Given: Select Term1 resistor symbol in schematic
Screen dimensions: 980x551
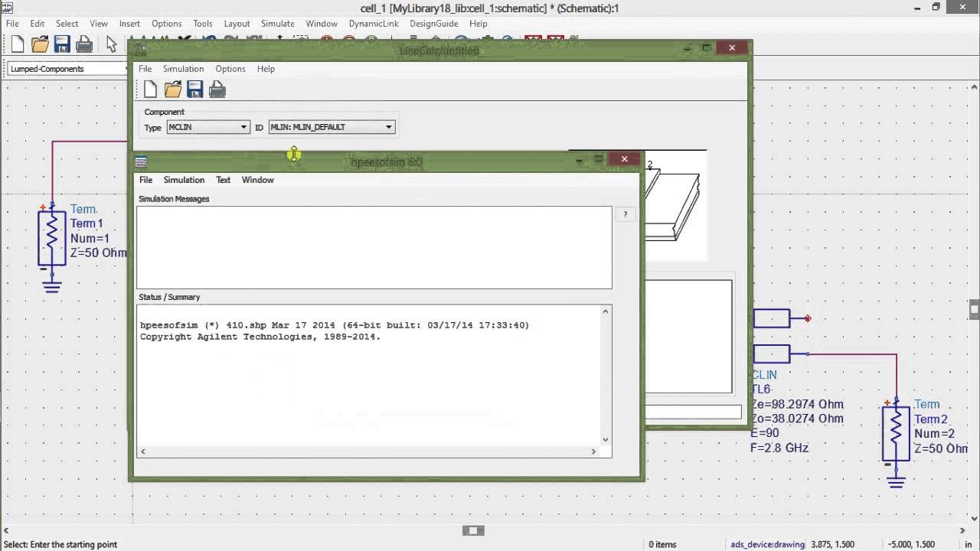Looking at the screenshot, I should [x=52, y=238].
